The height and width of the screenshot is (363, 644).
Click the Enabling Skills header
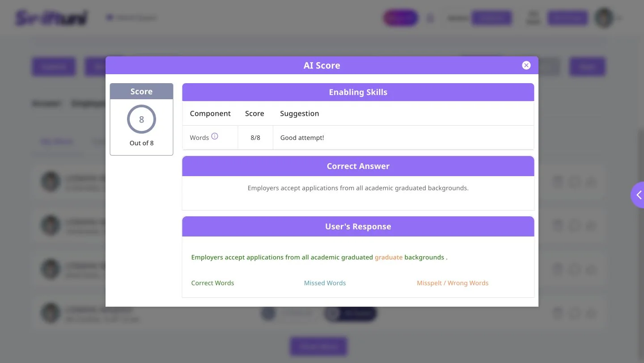[358, 92]
